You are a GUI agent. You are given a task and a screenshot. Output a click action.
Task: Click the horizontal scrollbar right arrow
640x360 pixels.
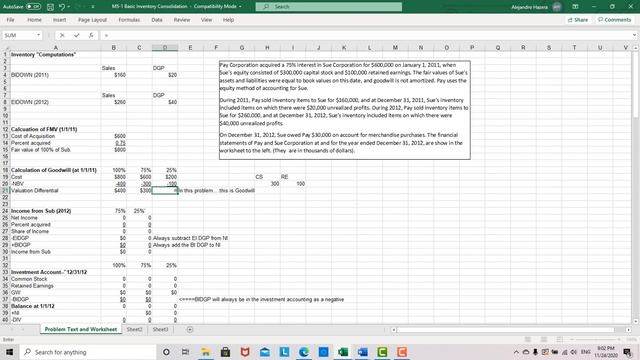[x=629, y=329]
